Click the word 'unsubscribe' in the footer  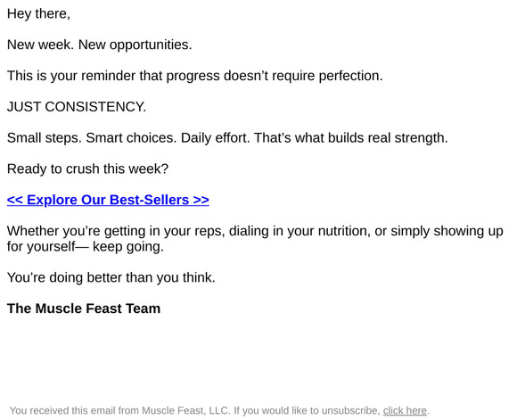351,410
